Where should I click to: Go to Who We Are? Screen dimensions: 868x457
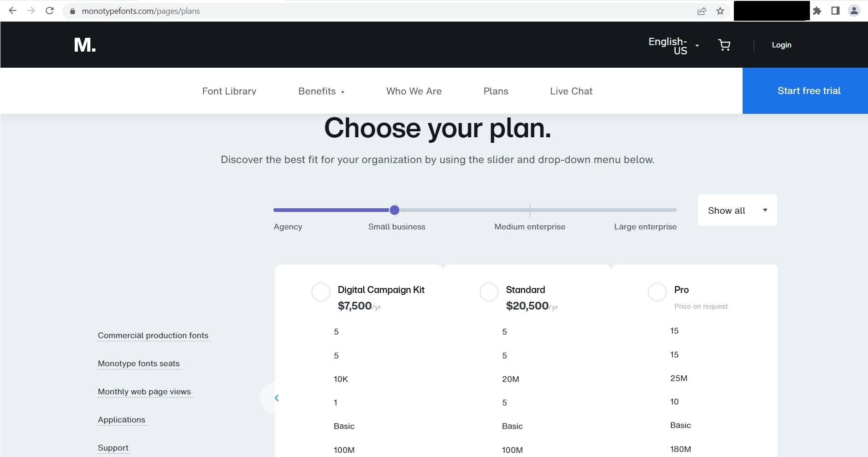414,91
